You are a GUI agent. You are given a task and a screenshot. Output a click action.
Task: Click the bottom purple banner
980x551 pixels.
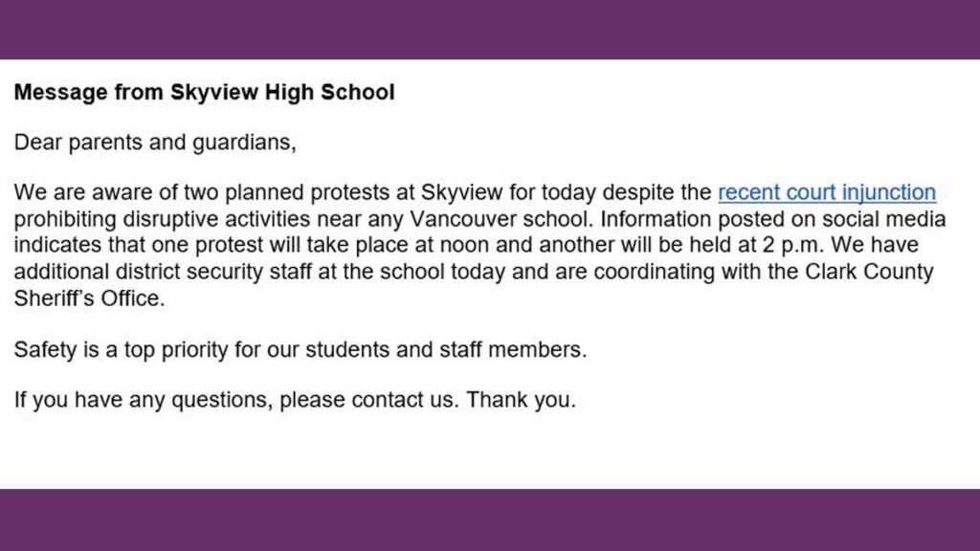[x=490, y=519]
